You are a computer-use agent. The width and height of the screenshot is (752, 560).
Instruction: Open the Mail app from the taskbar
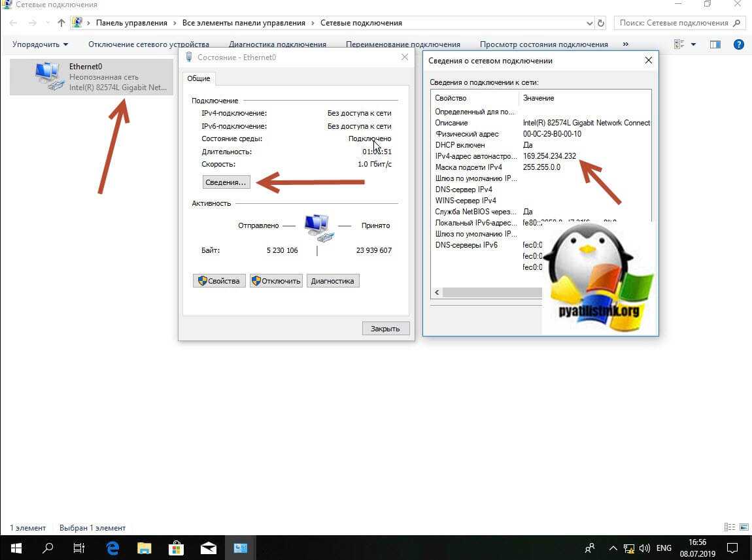pyautogui.click(x=208, y=548)
